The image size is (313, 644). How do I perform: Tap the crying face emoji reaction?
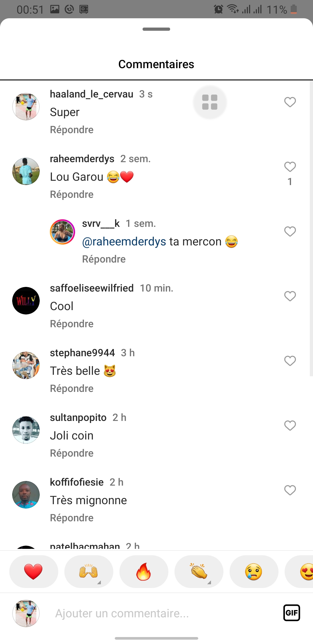254,572
